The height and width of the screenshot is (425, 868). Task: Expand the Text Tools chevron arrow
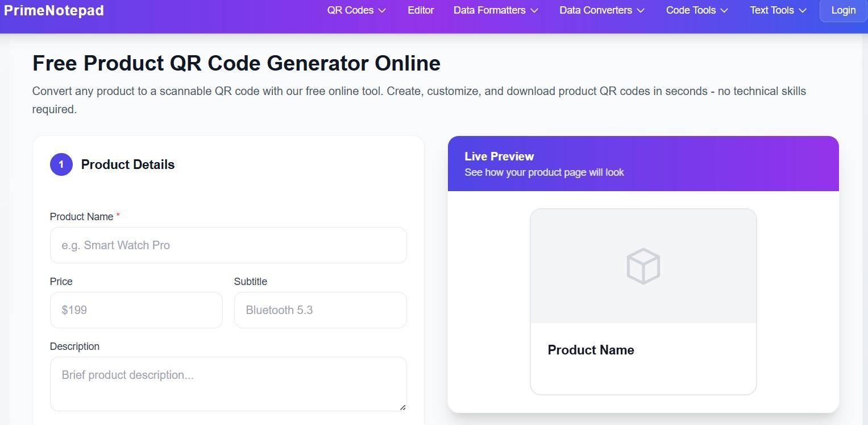(x=803, y=10)
